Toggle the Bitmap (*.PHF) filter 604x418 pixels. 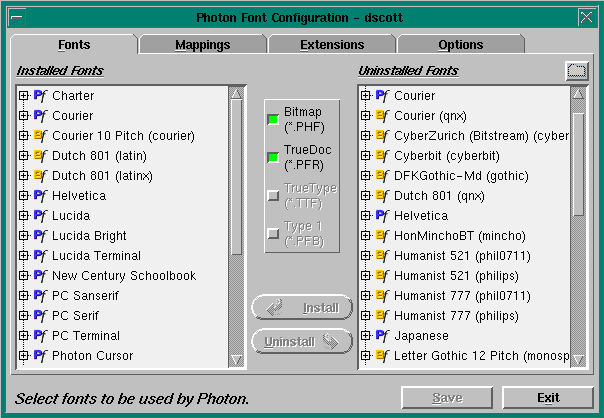click(x=272, y=120)
